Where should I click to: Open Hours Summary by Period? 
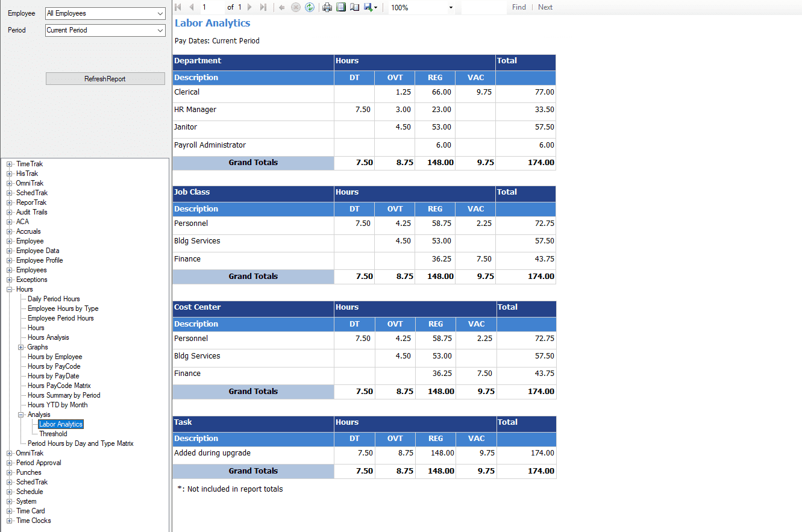pyautogui.click(x=64, y=395)
